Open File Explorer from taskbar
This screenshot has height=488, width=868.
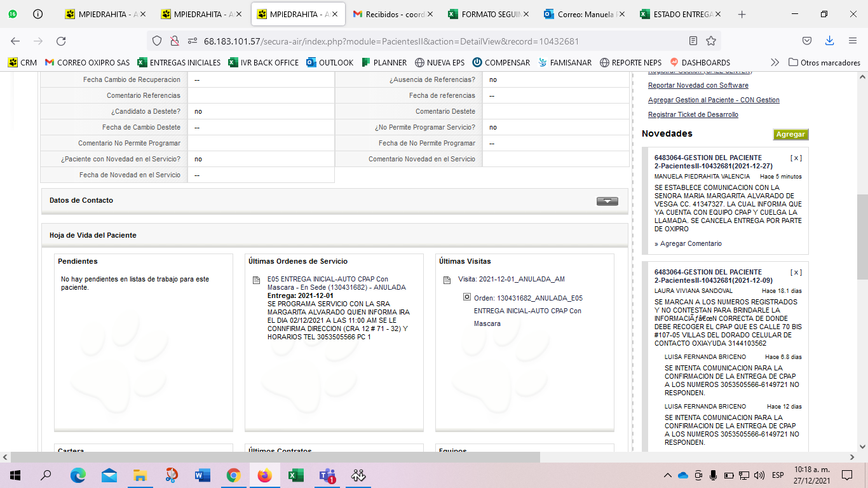140,475
